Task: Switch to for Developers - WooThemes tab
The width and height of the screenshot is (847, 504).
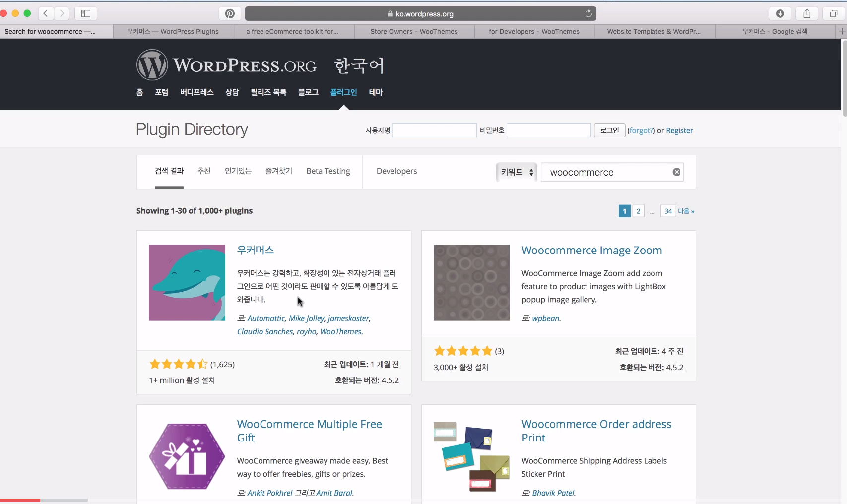Action: 534,31
